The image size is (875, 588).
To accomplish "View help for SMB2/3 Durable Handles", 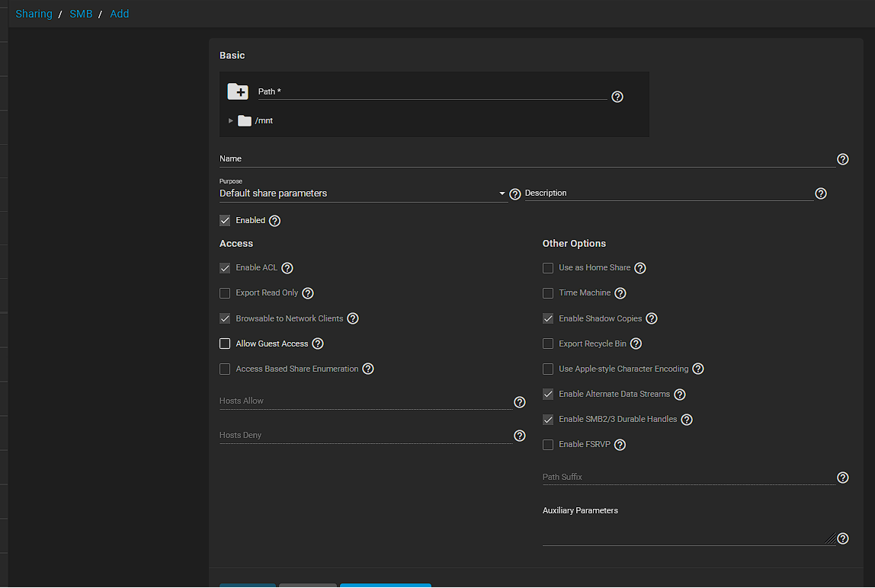I will click(687, 420).
